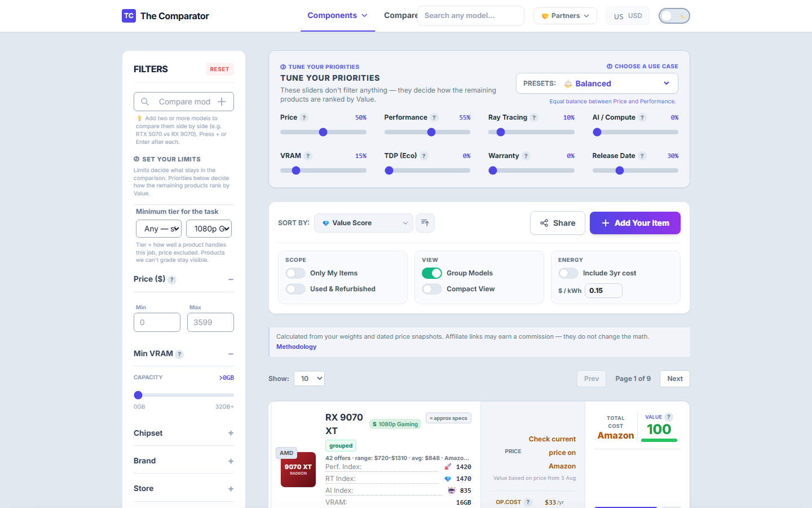This screenshot has width=812, height=508.
Task: Show help for AI / Compute priority
Action: click(642, 117)
